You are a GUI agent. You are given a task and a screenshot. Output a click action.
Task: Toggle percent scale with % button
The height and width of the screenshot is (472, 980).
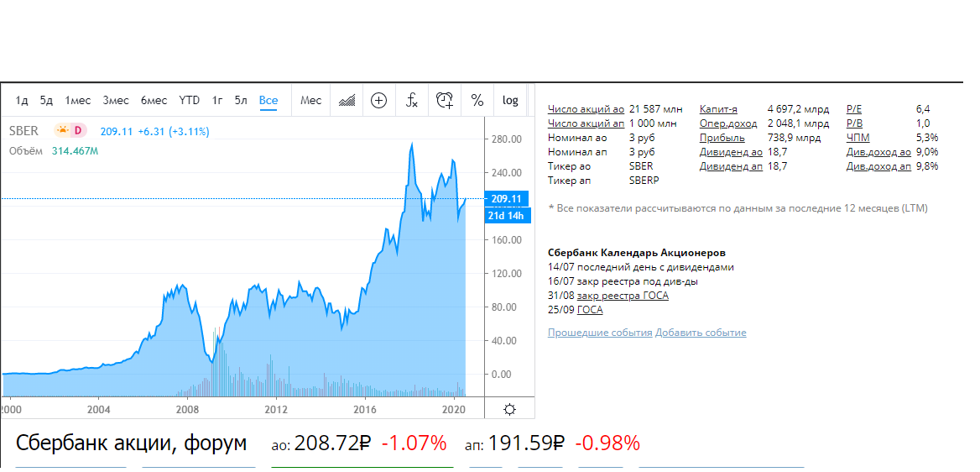click(x=477, y=100)
